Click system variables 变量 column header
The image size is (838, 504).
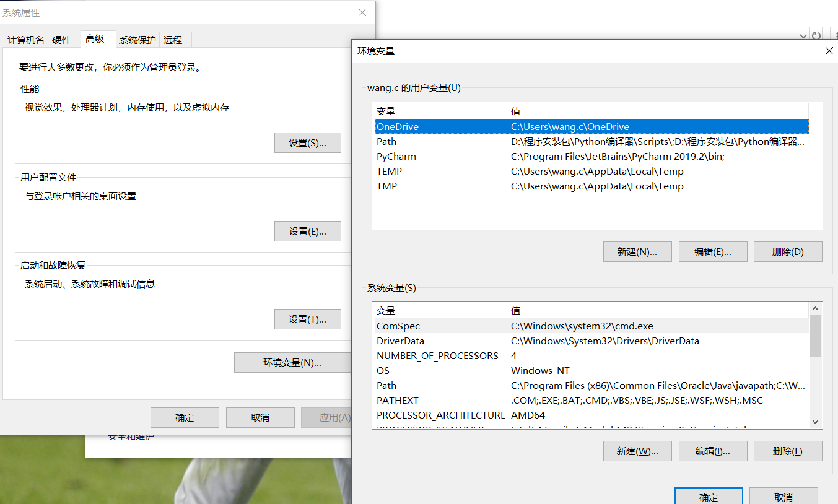440,311
